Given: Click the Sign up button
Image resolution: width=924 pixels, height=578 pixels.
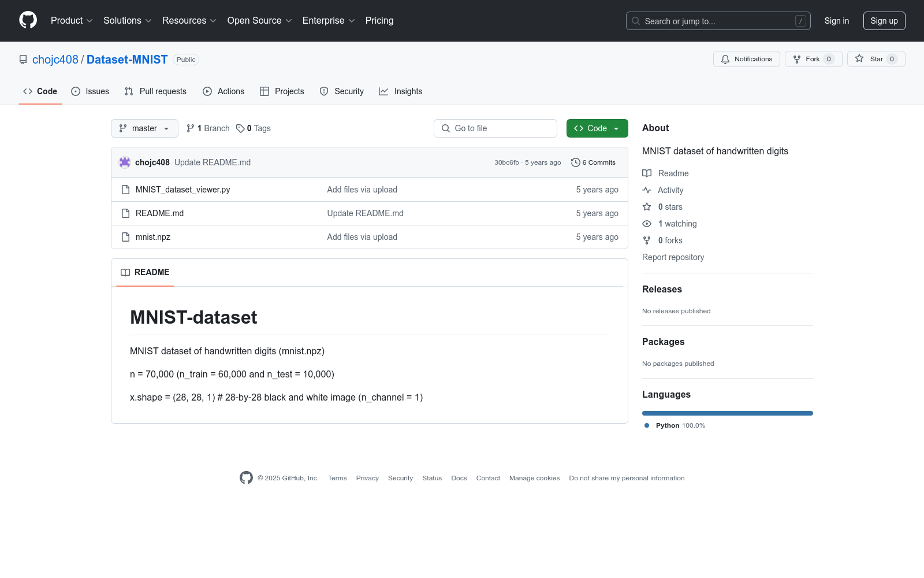Looking at the screenshot, I should [884, 21].
